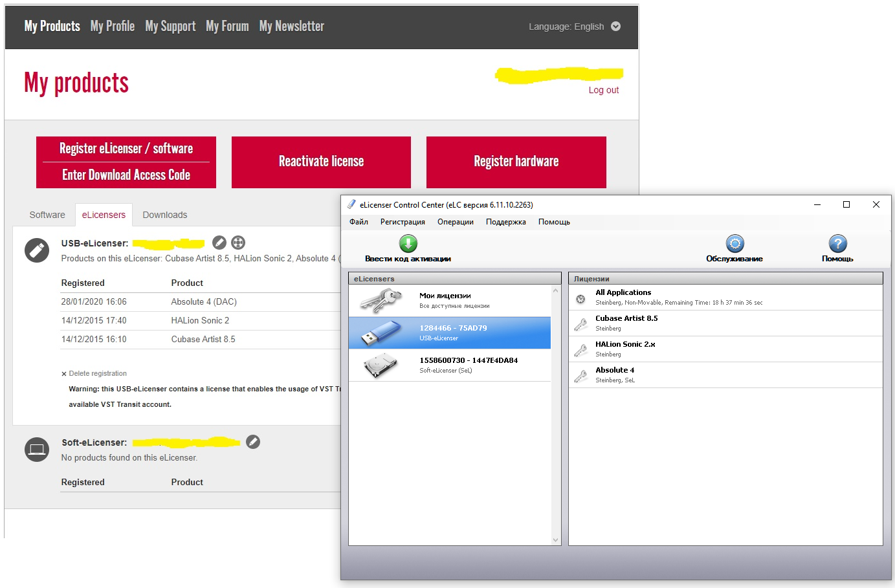895x588 pixels.
Task: Click the green Enter Activation Code download icon
Action: click(408, 244)
